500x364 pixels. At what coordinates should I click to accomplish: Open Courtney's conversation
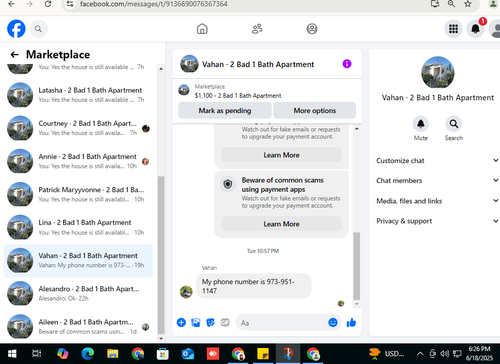point(78,128)
